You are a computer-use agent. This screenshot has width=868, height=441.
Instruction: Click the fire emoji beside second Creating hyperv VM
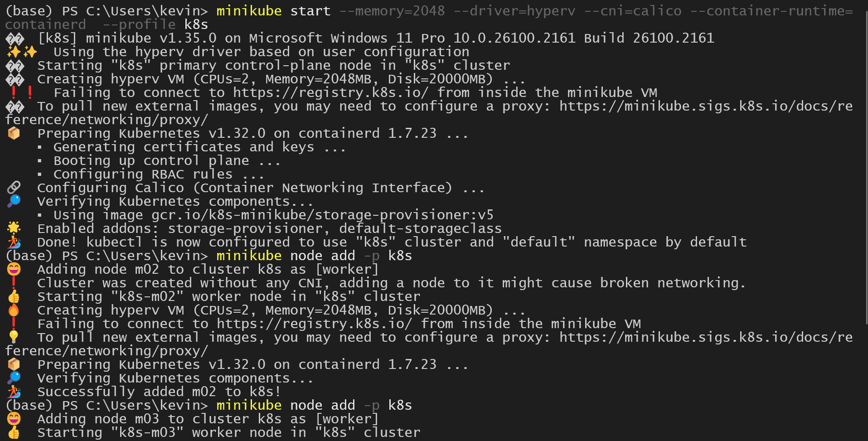14,310
